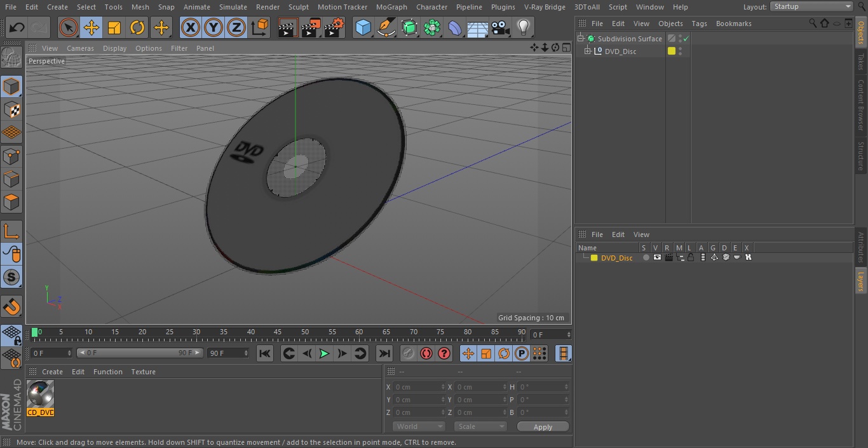Toggle Autokeying button
This screenshot has height=448, width=868.
click(x=426, y=353)
